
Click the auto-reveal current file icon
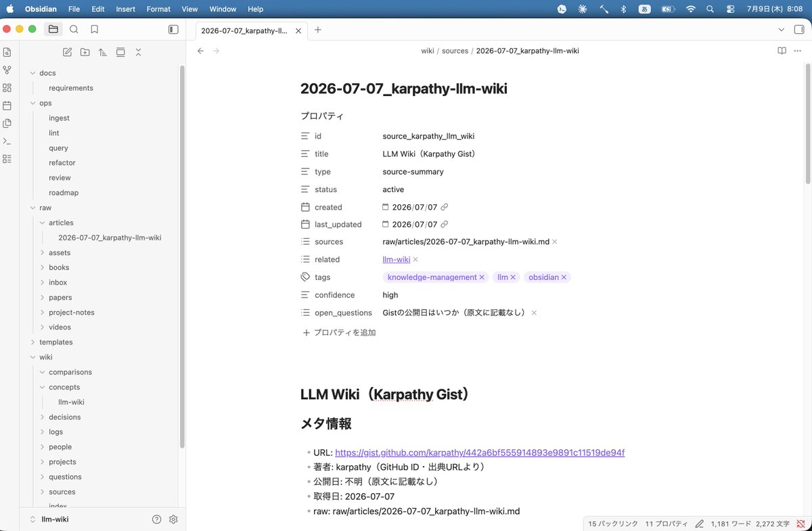120,52
